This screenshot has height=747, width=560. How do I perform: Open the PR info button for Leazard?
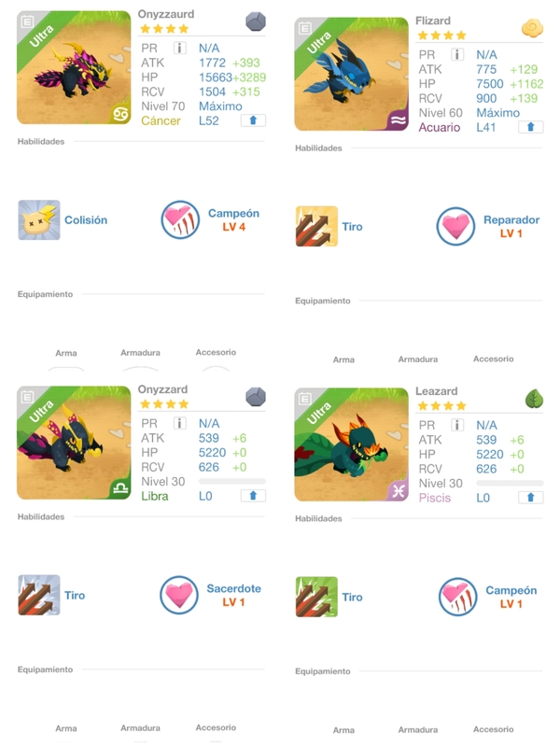point(457,425)
